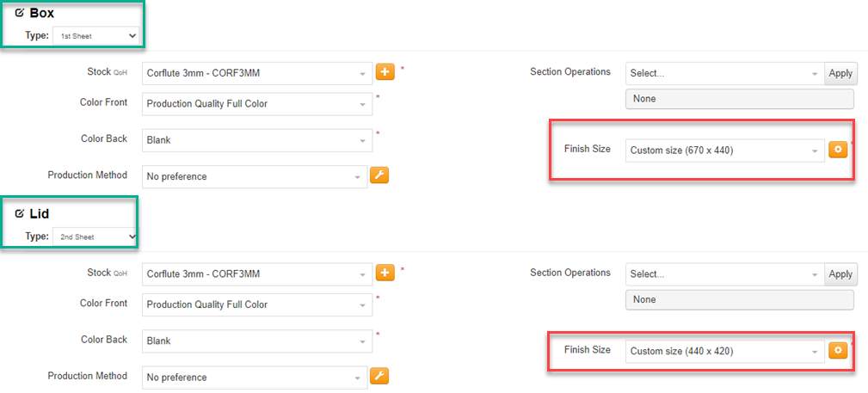The width and height of the screenshot is (868, 393).
Task: Expand Box Section Operations Select dropdown
Action: click(724, 74)
